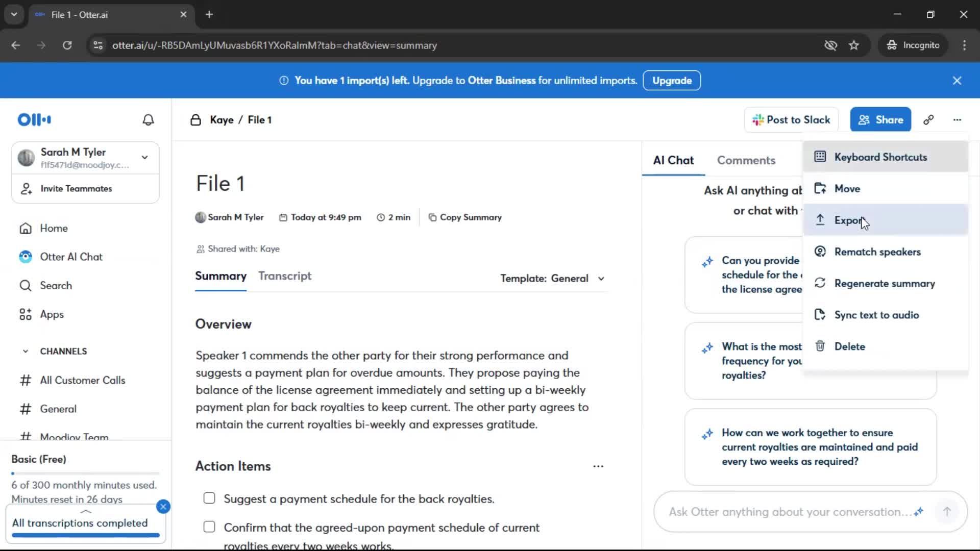
Task: Select 'How can we work together' suggestion card
Action: (x=811, y=447)
